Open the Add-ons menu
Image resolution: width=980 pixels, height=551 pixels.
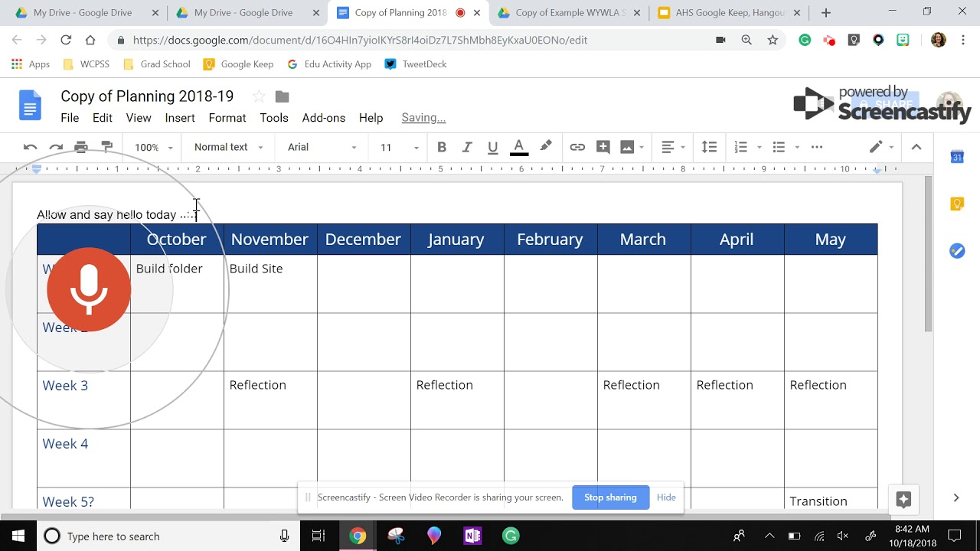click(x=324, y=118)
